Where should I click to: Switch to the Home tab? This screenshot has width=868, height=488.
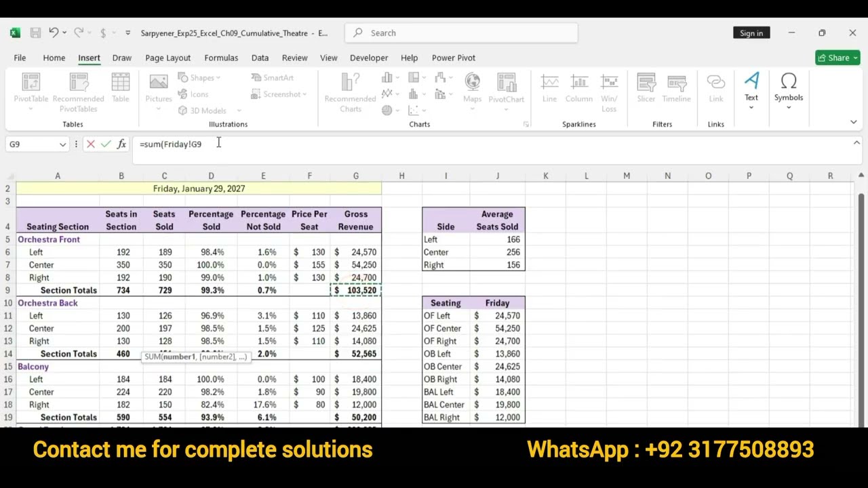54,58
